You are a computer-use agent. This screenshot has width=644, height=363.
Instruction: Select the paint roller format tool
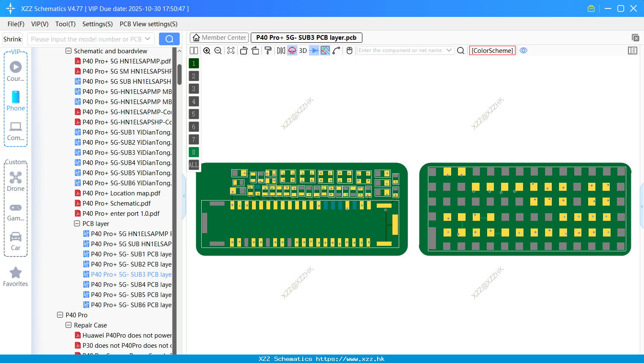tap(268, 50)
